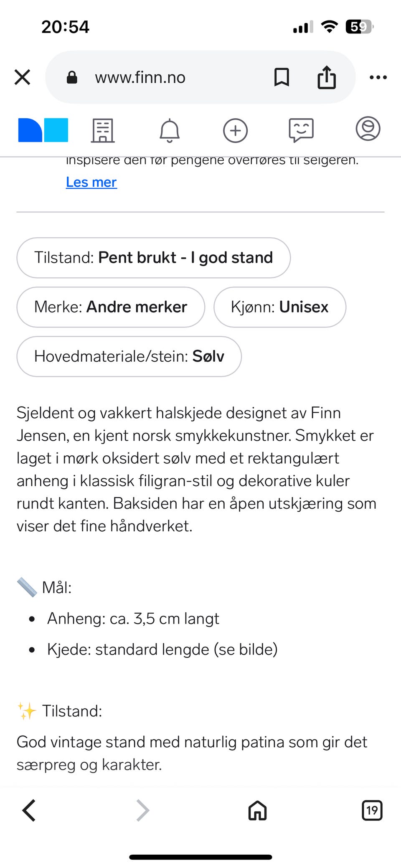Go to FINN home via blue logo
Screen dimensions: 401x868
pyautogui.click(x=43, y=130)
